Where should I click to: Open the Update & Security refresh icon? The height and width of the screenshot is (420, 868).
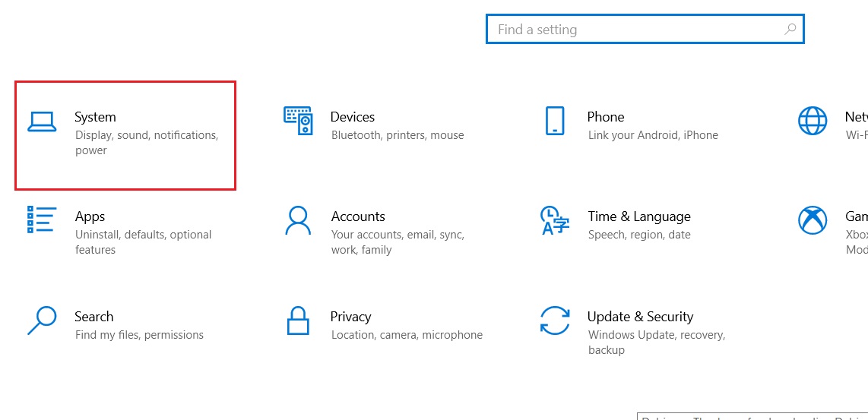click(555, 321)
